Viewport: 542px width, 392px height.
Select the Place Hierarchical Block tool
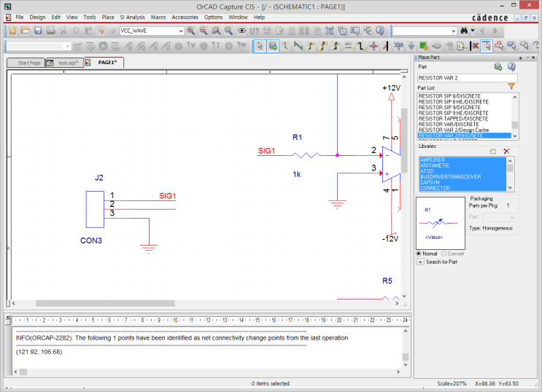click(424, 46)
